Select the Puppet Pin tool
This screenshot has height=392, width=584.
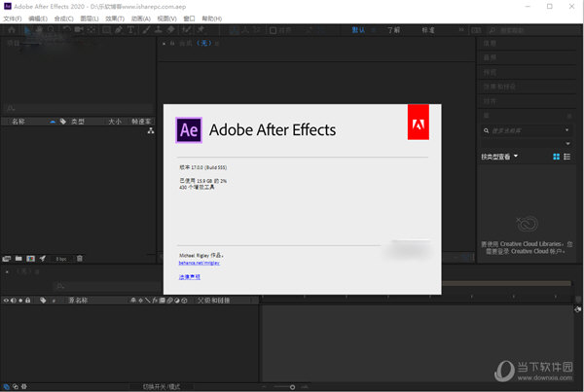pos(201,30)
